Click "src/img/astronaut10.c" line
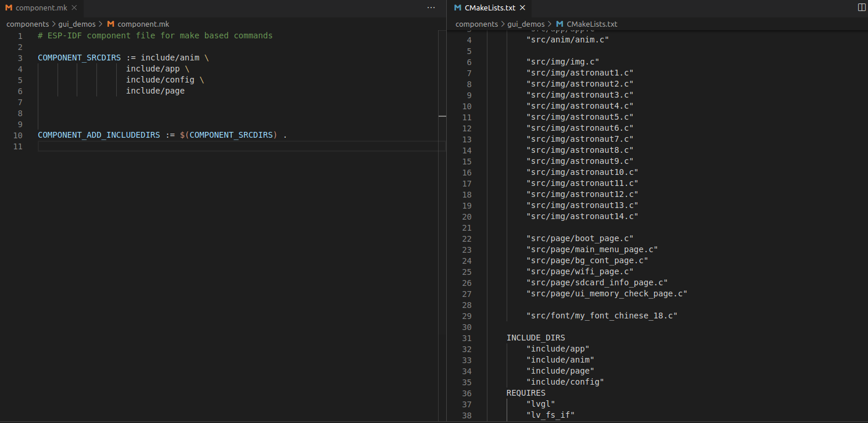Viewport: 868px width, 423px height. pyautogui.click(x=582, y=173)
